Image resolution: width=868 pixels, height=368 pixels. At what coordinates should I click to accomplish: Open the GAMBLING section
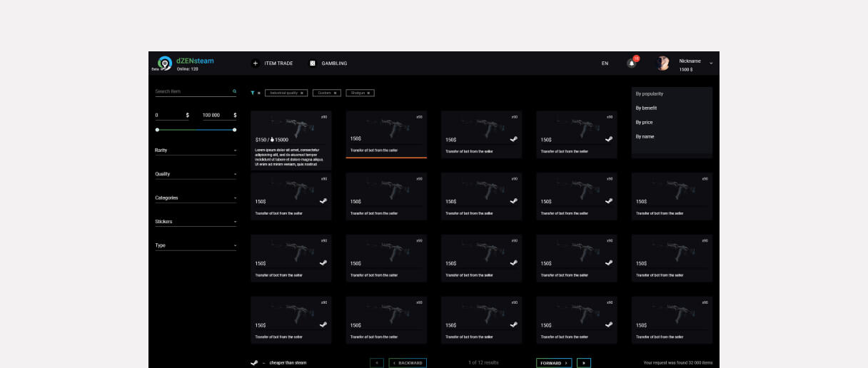[x=334, y=63]
